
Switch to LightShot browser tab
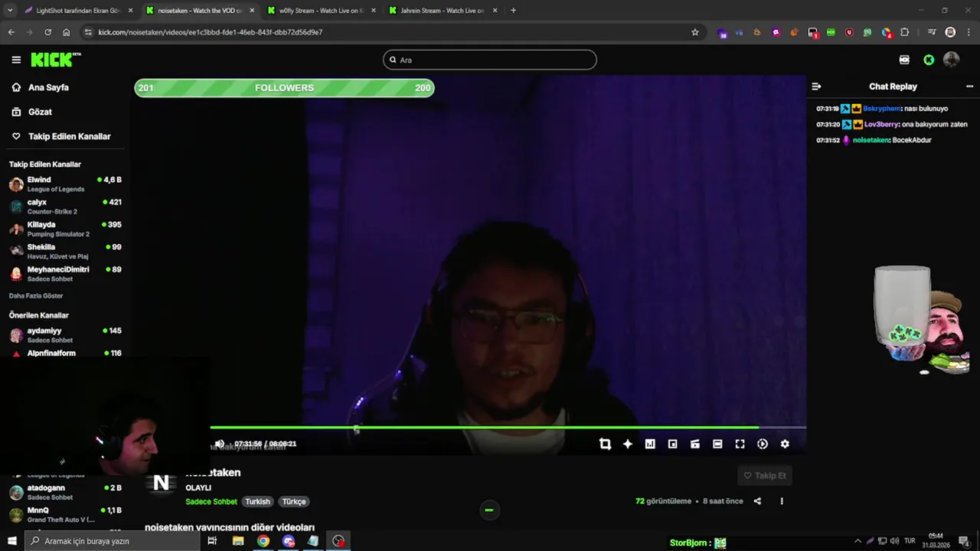(x=79, y=11)
